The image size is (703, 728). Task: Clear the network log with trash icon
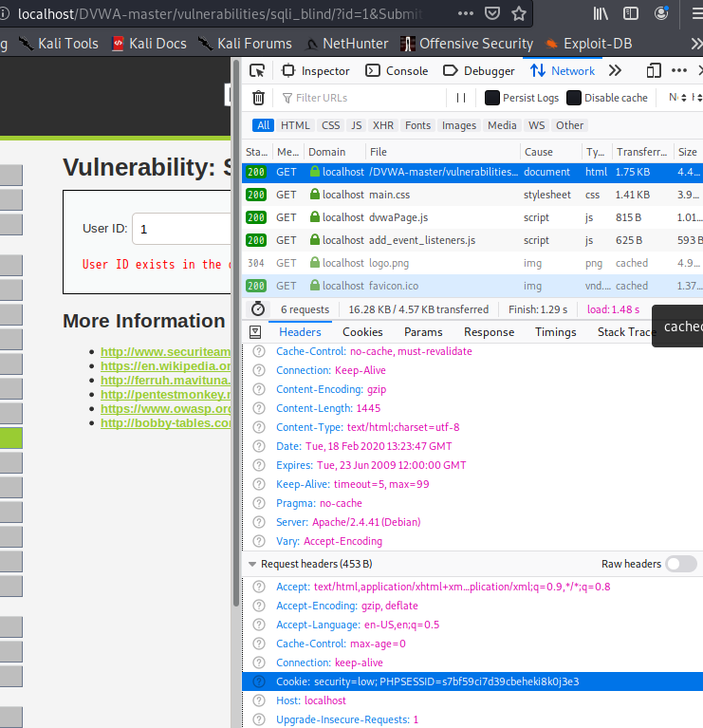(x=258, y=98)
